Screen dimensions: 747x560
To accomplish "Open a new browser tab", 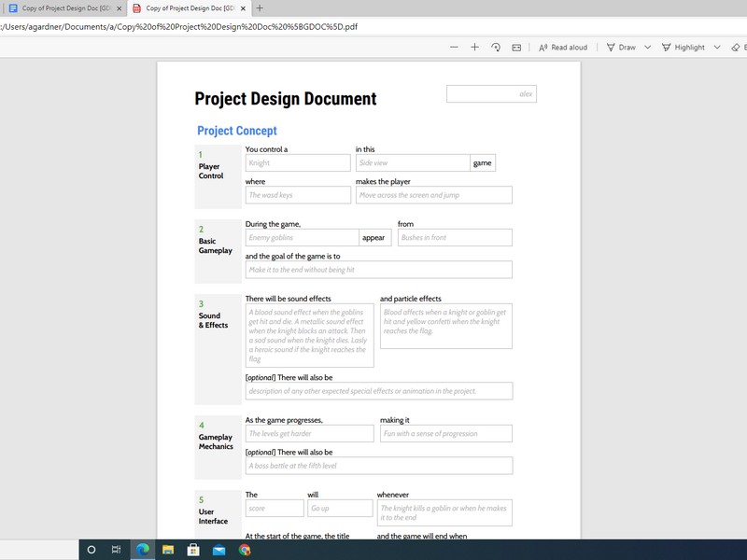I will click(260, 7).
